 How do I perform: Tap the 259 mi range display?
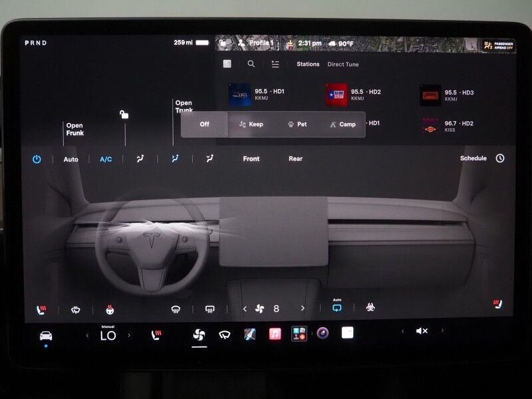[191, 43]
